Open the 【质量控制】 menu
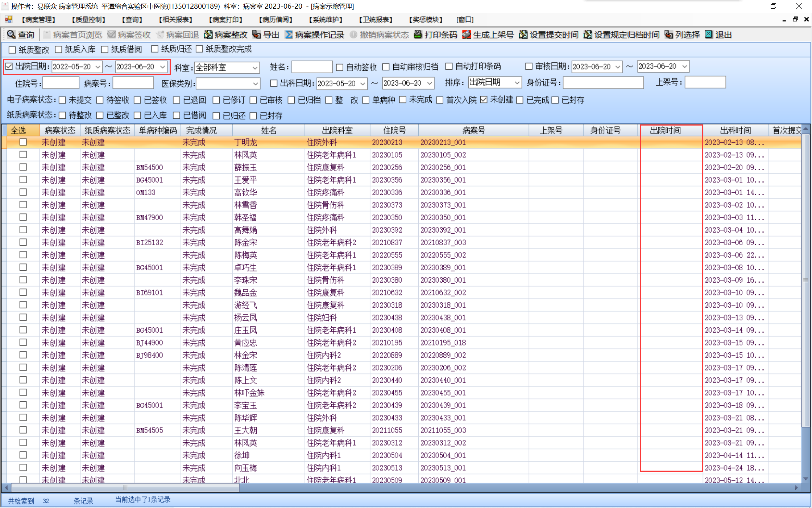The image size is (812, 508). tap(88, 20)
